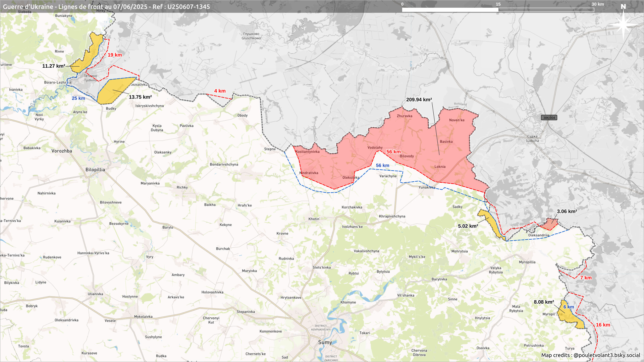
Task: Click the red 56 km front label
Action: point(393,152)
